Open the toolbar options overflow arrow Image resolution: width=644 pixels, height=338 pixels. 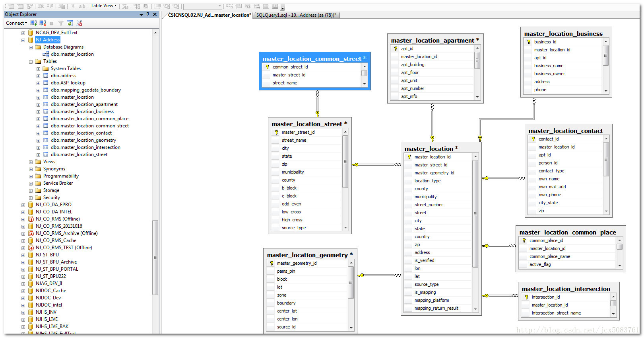(283, 7)
